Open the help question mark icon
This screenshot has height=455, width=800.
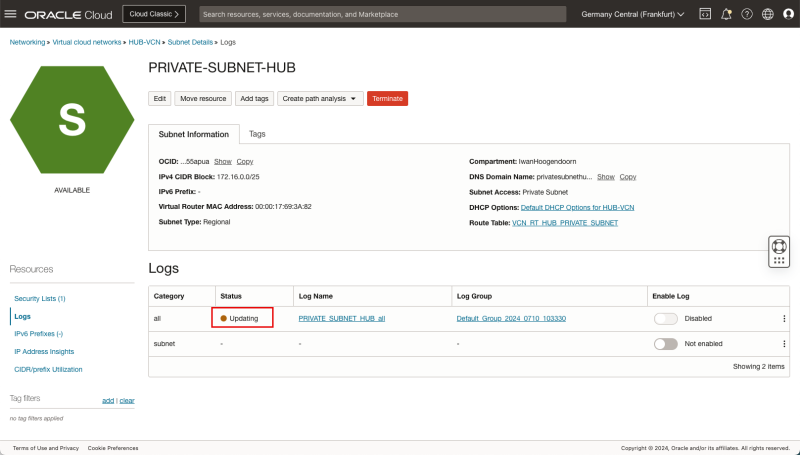(746, 15)
